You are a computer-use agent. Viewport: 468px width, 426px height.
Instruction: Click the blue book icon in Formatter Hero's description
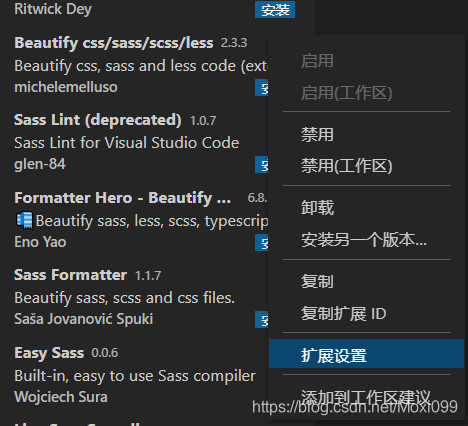pos(24,220)
